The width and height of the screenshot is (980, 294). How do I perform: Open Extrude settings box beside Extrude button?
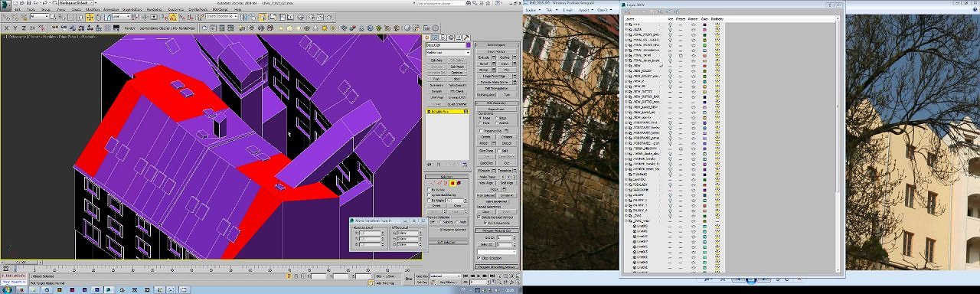tap(494, 57)
